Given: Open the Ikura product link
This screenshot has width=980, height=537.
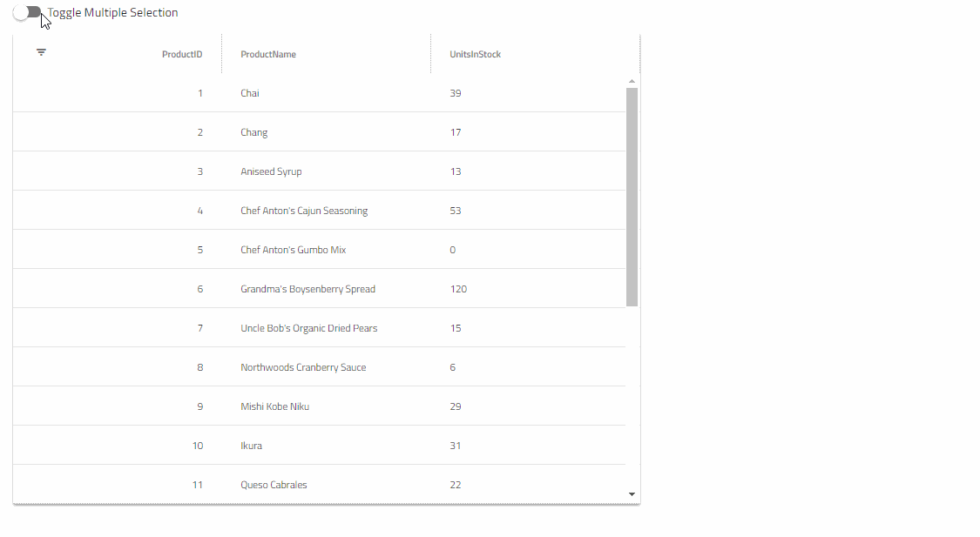Looking at the screenshot, I should click(x=251, y=445).
